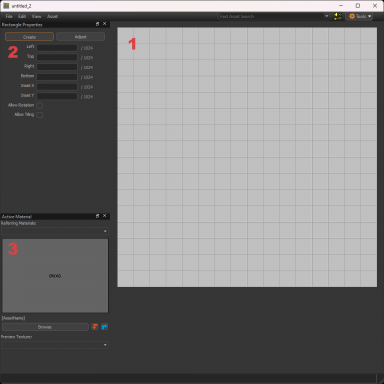Float the Active Material panel
The width and height of the screenshot is (384, 384).
97,216
